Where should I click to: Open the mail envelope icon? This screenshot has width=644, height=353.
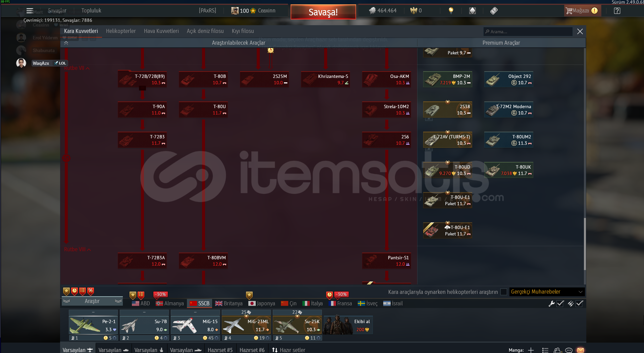click(580, 350)
